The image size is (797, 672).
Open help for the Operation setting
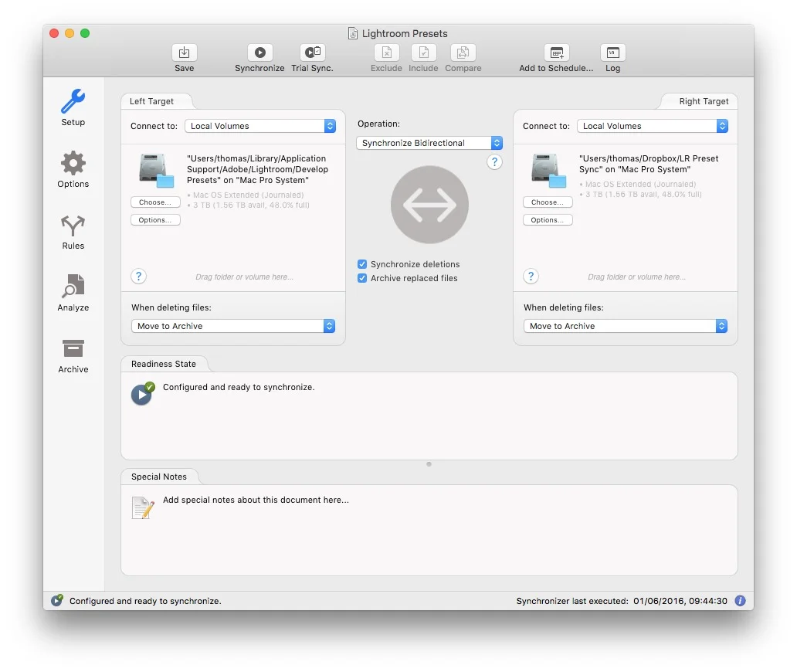click(494, 162)
